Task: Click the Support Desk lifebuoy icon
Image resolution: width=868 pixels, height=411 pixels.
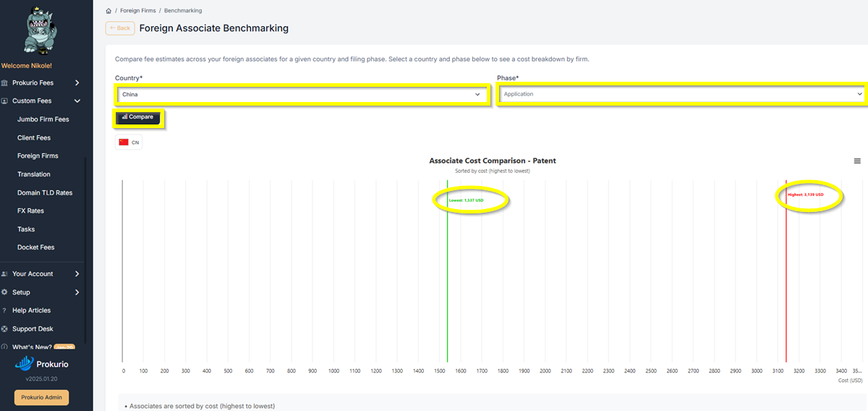Action: 5,329
